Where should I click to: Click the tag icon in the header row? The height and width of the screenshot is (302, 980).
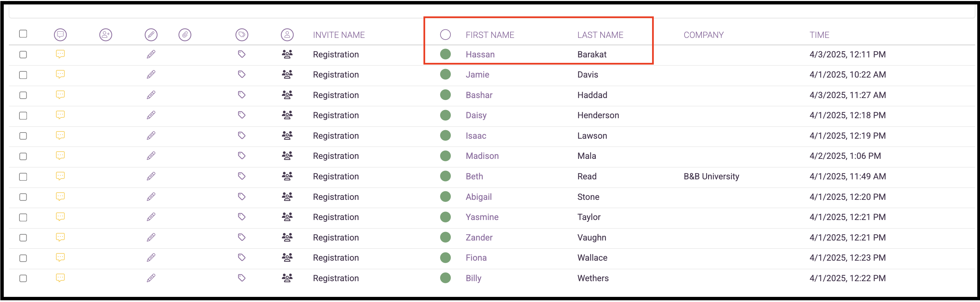pyautogui.click(x=242, y=35)
